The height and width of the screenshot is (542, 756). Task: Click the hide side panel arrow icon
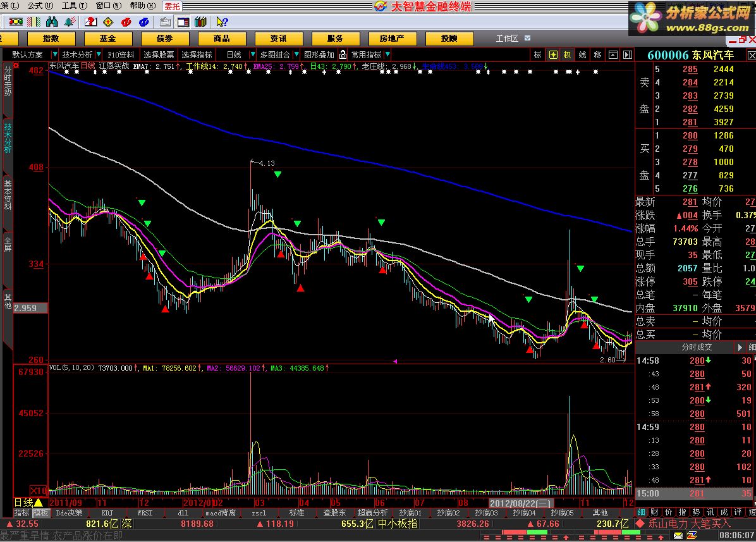pyautogui.click(x=627, y=54)
